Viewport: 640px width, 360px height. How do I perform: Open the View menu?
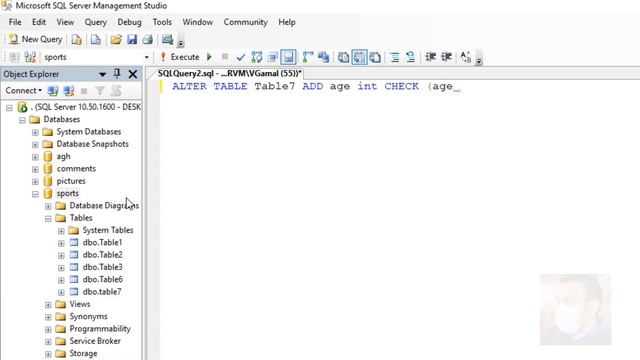click(65, 22)
